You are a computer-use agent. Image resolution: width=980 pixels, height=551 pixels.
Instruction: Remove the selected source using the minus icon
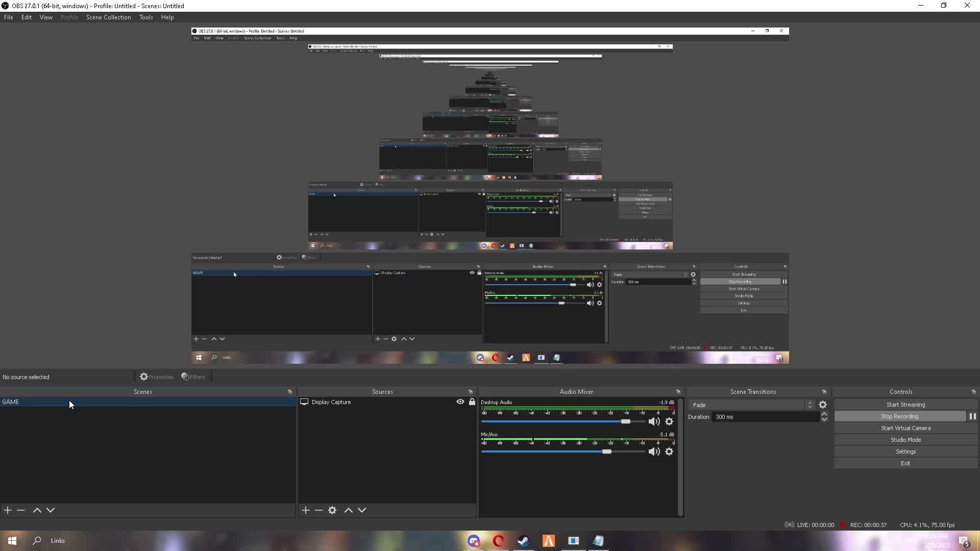318,510
